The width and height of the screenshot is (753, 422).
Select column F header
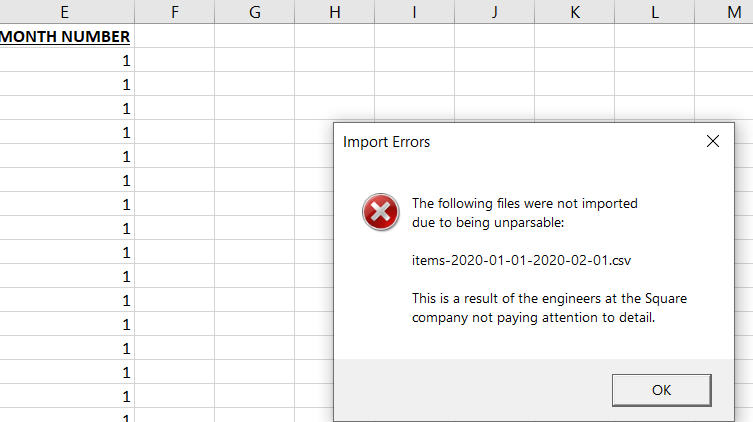click(175, 12)
